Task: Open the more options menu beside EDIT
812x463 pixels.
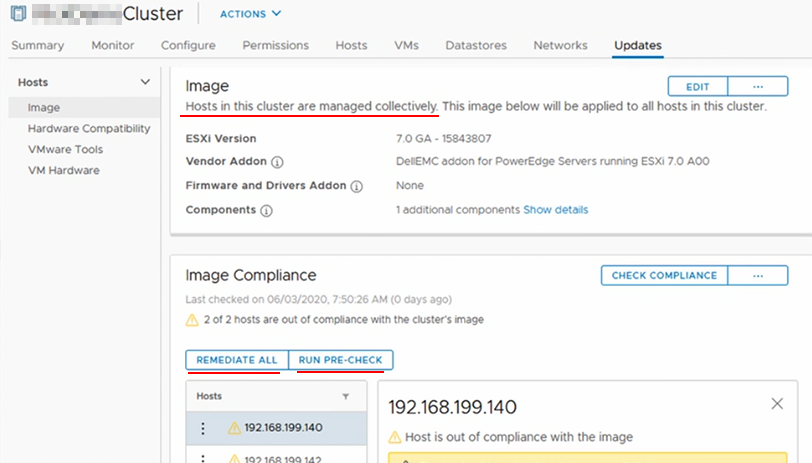Action: click(x=758, y=86)
